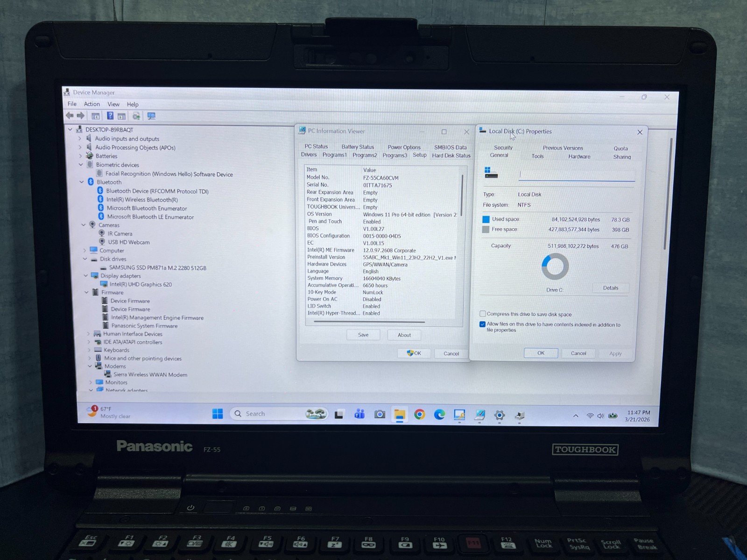
Task: Switch to Battery Status tab
Action: click(x=358, y=147)
